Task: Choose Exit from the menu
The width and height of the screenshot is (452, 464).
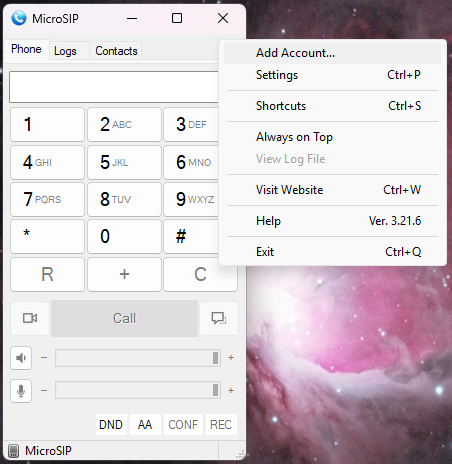Action: tap(332, 252)
